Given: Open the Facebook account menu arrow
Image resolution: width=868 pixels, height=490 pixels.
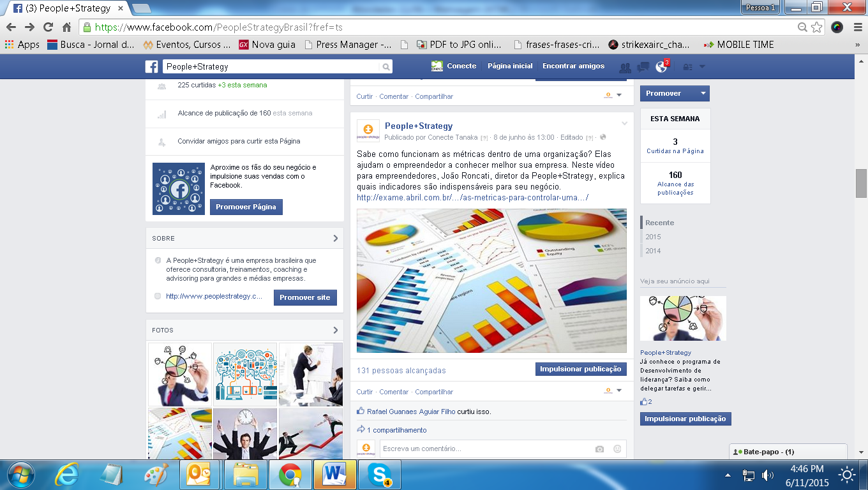Looking at the screenshot, I should tap(702, 67).
